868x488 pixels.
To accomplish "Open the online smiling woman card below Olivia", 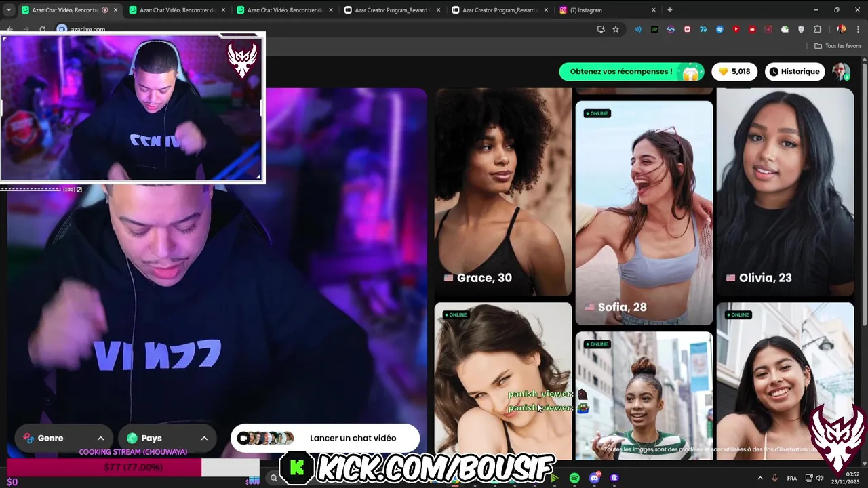I will coord(785,381).
